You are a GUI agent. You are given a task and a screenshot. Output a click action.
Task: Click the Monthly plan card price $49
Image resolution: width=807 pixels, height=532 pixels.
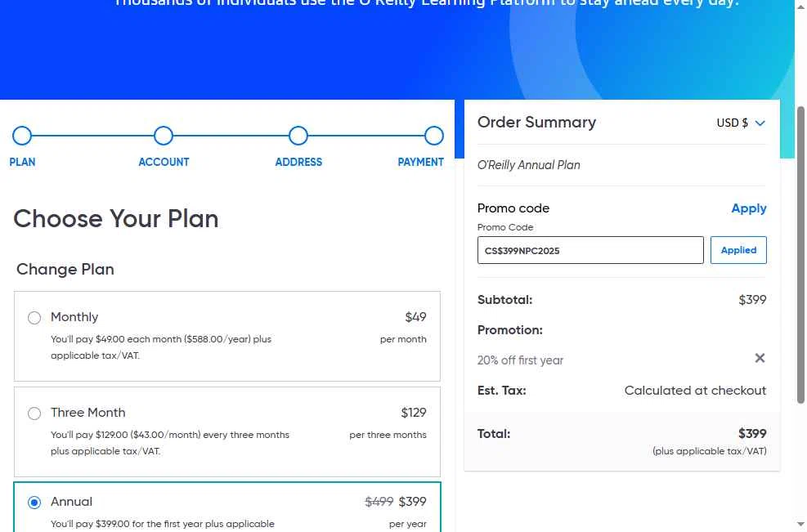[415, 317]
